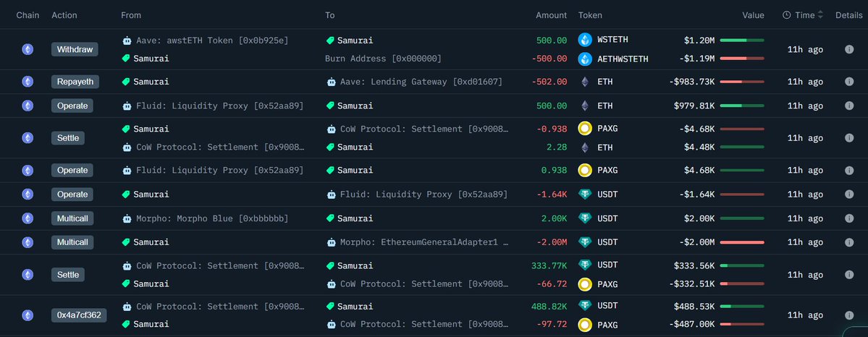
Task: Open Aave: awstETH Token address link
Action: tap(211, 40)
